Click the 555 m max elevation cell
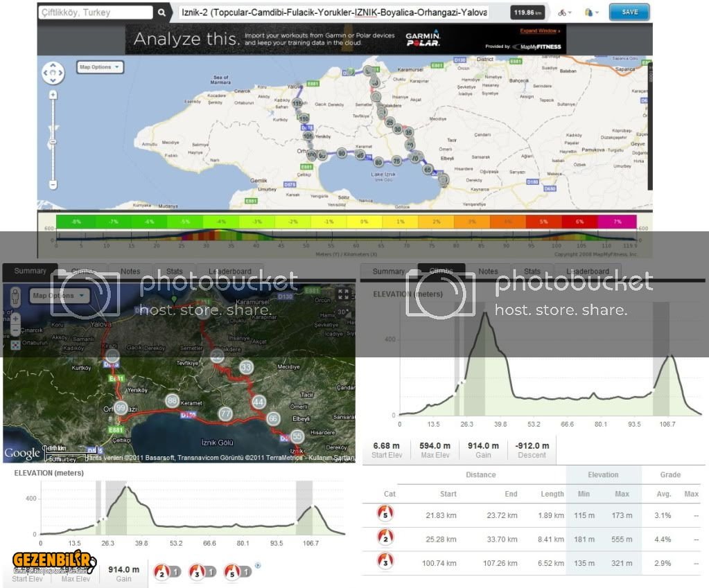Viewport: 709px width, 588px height. click(x=622, y=540)
